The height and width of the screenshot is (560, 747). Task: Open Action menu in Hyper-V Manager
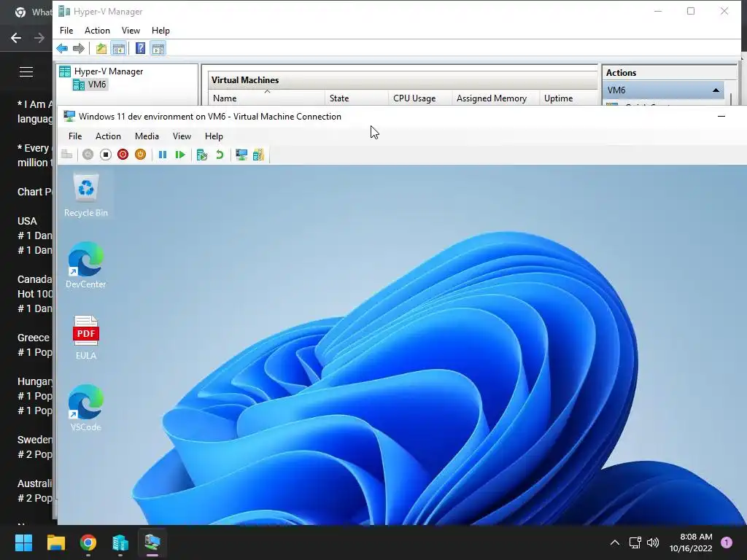[x=97, y=31]
